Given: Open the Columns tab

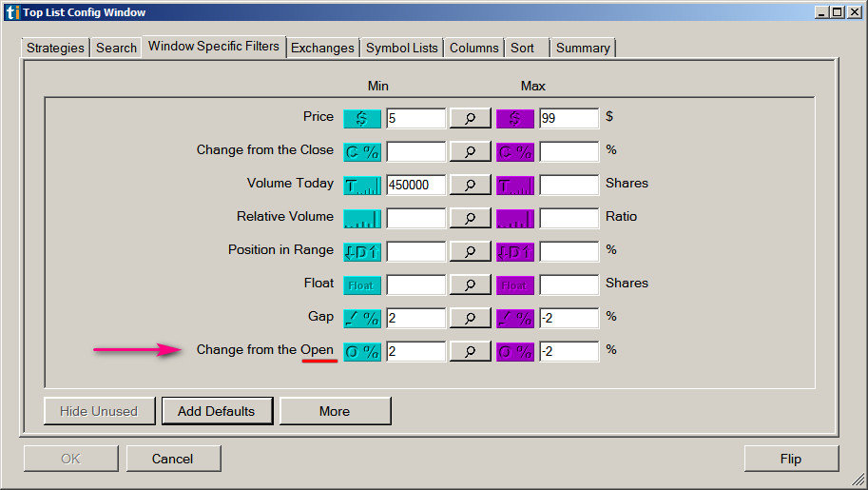Looking at the screenshot, I should click(473, 48).
